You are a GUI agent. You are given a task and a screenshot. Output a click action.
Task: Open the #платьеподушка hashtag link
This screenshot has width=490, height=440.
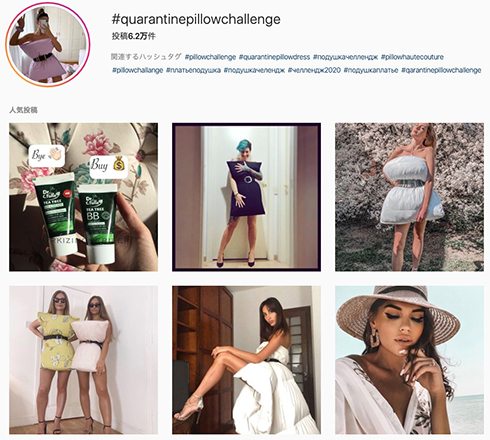pyautogui.click(x=193, y=70)
